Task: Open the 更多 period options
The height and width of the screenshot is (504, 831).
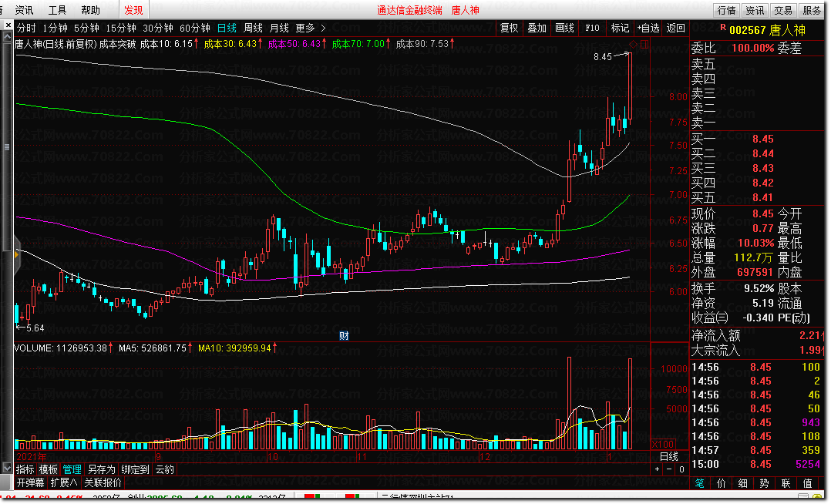Action: click(304, 28)
